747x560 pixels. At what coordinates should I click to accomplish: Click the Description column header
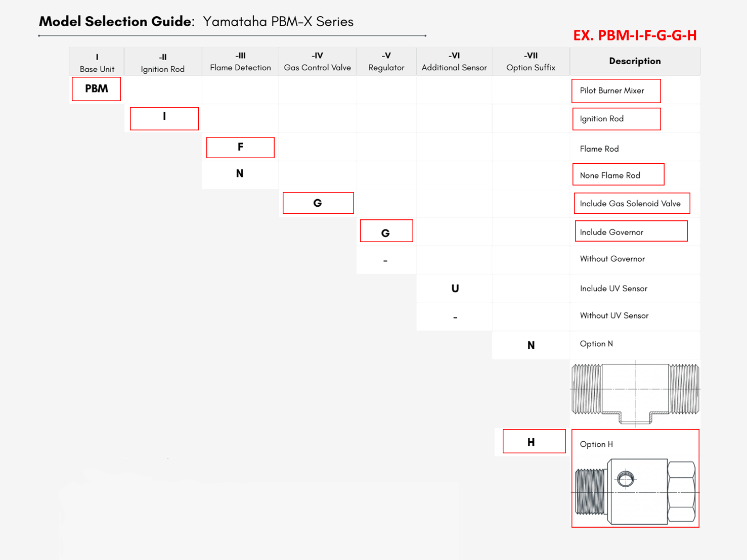pos(635,61)
